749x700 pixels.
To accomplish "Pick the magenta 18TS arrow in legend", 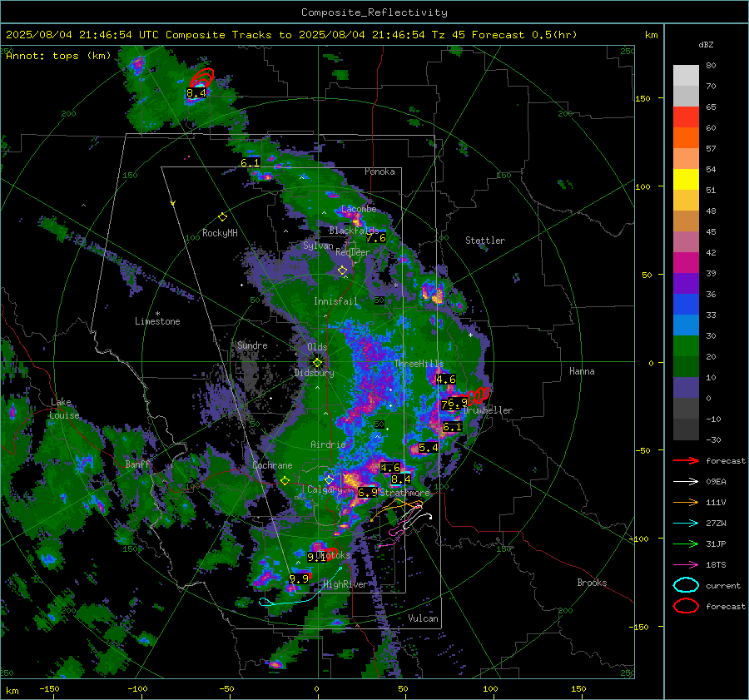I will pyautogui.click(x=686, y=565).
